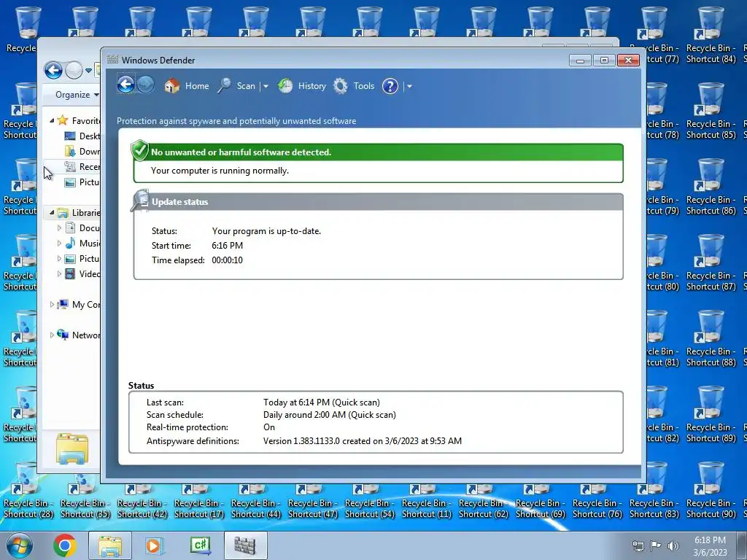Launch Google Chrome from the taskbar
Image resolution: width=747 pixels, height=560 pixels.
(x=65, y=545)
